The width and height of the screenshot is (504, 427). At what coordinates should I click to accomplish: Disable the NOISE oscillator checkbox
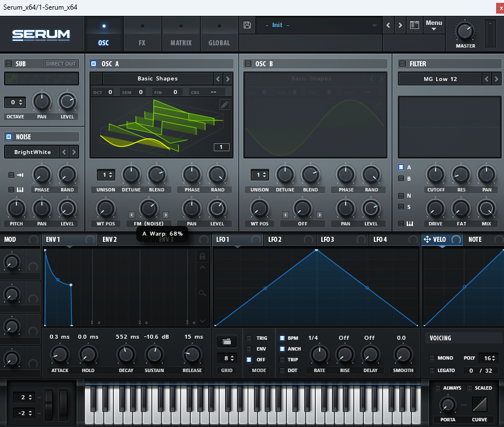pos(9,136)
